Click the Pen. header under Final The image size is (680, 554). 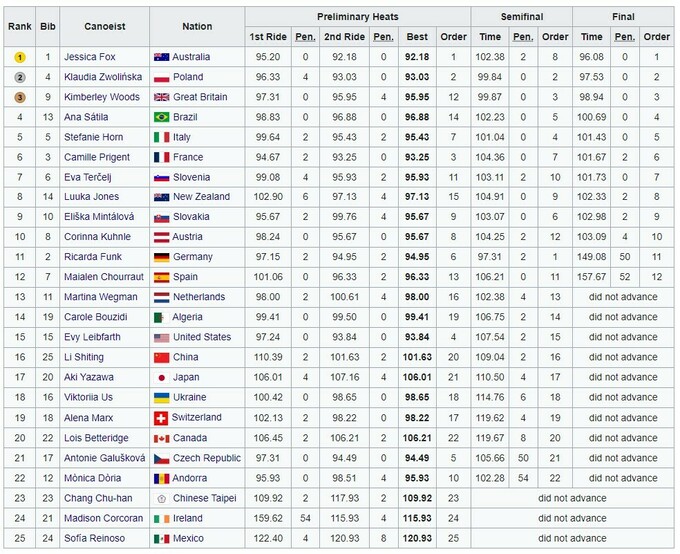click(x=624, y=37)
